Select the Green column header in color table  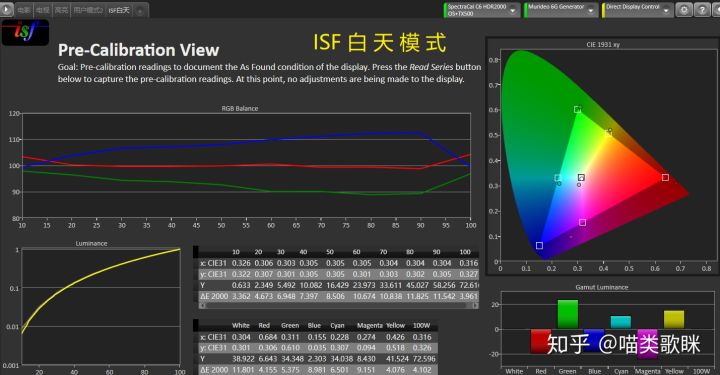[x=290, y=325]
